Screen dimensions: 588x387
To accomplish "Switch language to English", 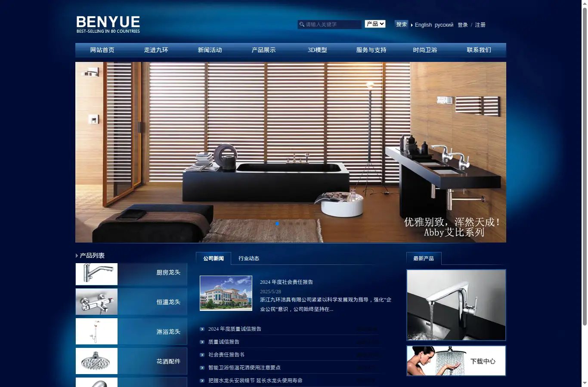I will point(423,25).
